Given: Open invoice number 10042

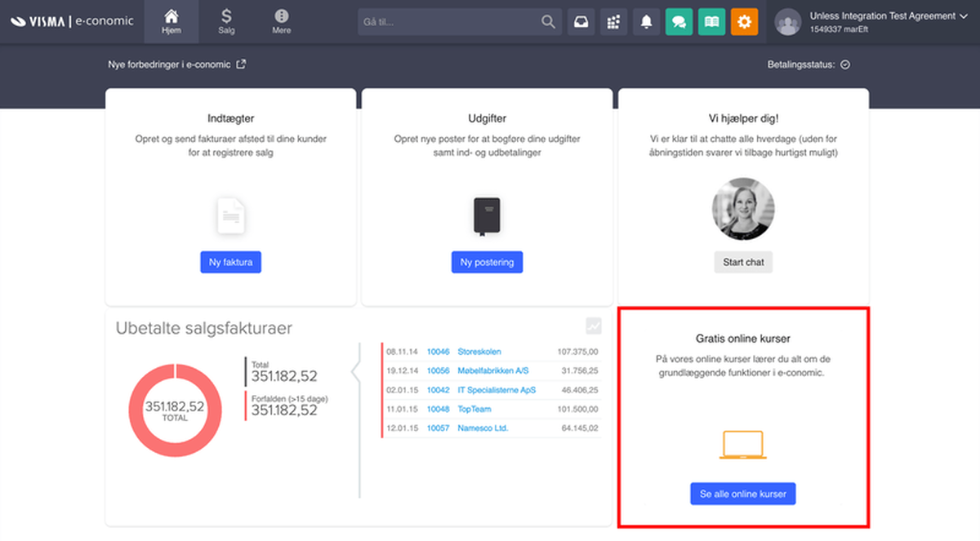Looking at the screenshot, I should point(439,390).
